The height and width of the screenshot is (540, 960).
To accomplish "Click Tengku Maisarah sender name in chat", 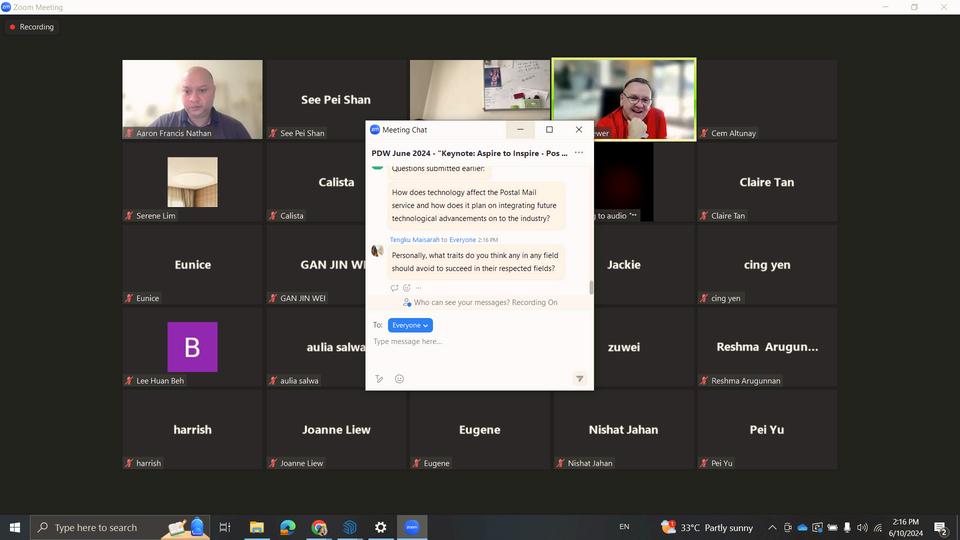I will (414, 239).
